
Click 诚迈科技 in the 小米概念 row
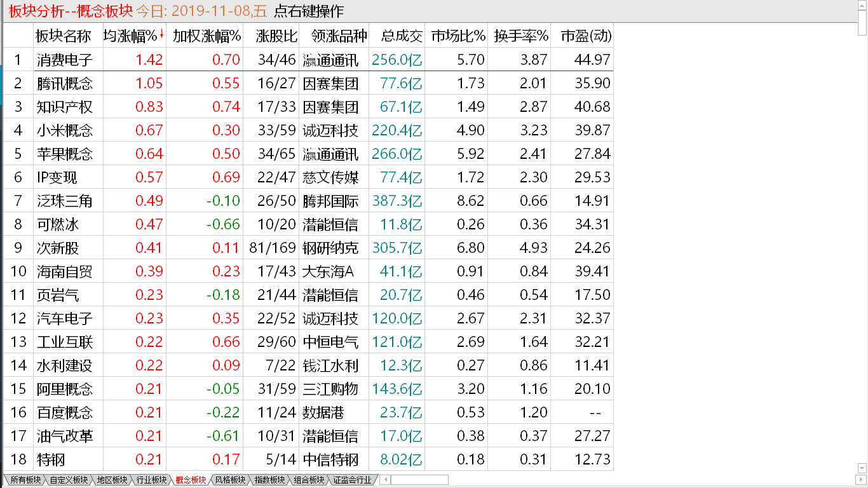(x=330, y=130)
